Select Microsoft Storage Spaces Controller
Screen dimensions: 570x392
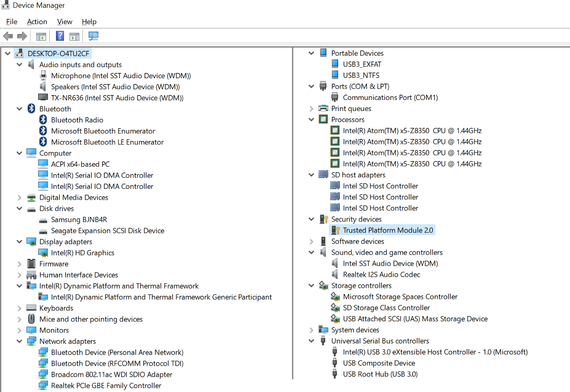[400, 297]
